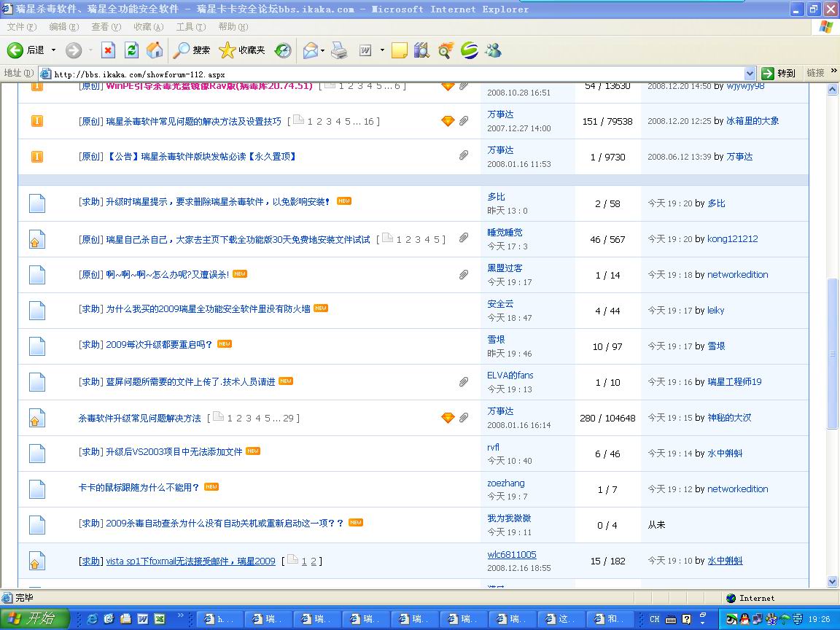The height and width of the screenshot is (630, 840).
Task: Expand the address bar dropdown list
Action: pyautogui.click(x=750, y=74)
